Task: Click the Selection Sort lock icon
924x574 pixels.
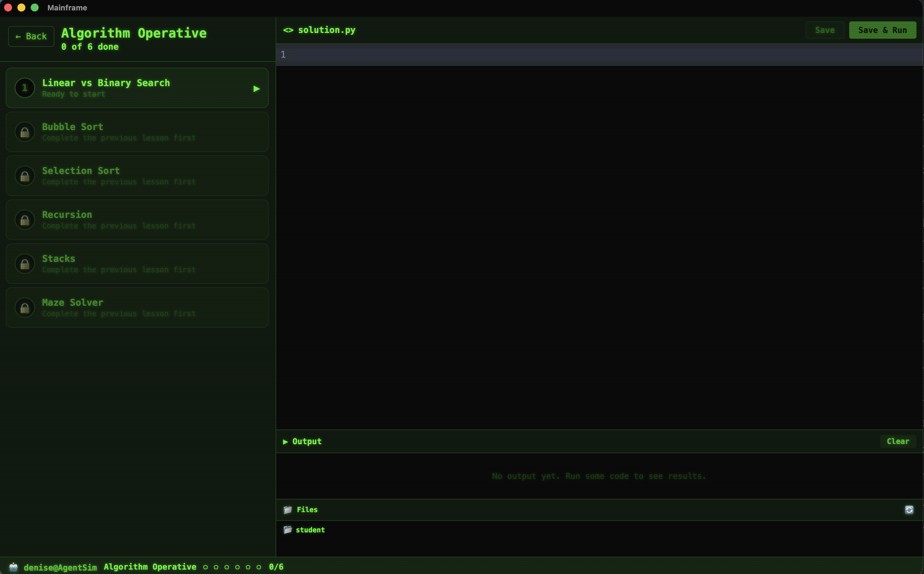Action: click(x=25, y=176)
